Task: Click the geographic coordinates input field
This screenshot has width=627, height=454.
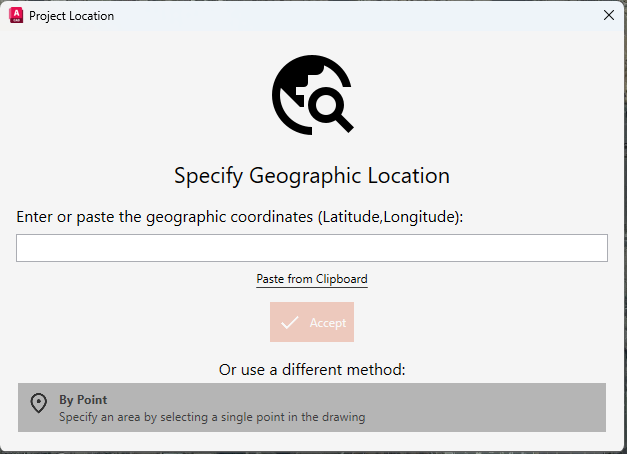Action: click(x=312, y=248)
